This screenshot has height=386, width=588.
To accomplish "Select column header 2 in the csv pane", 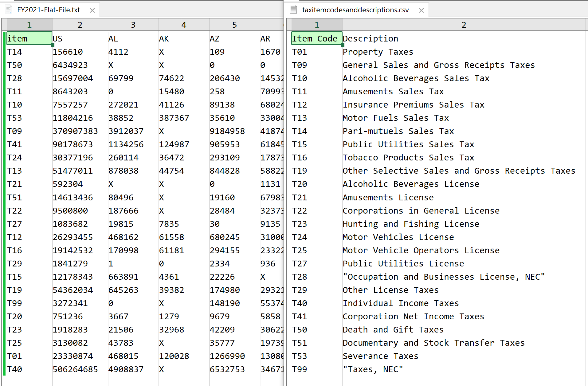I will coord(464,25).
